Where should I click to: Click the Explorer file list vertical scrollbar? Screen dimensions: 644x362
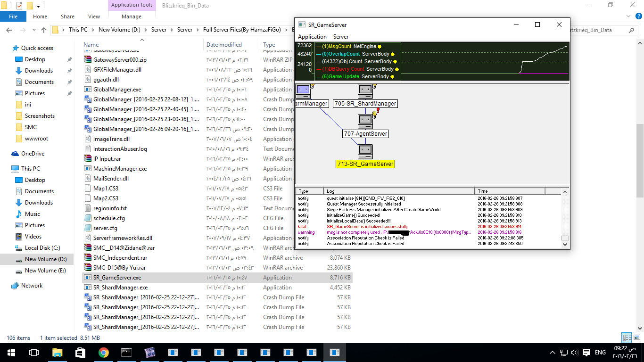pyautogui.click(x=640, y=160)
